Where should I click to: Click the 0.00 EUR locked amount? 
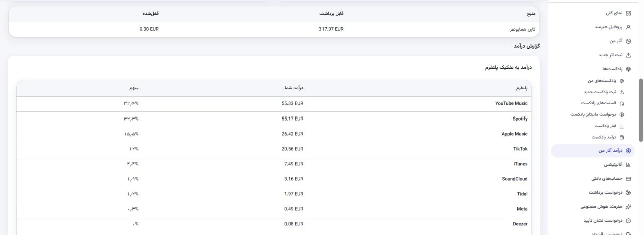pos(149,29)
